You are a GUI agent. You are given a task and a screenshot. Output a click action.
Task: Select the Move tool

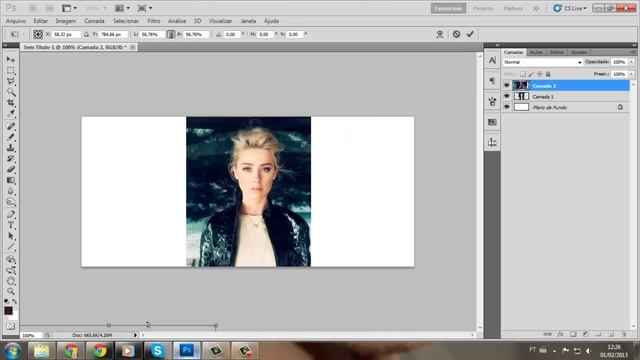pos(11,60)
